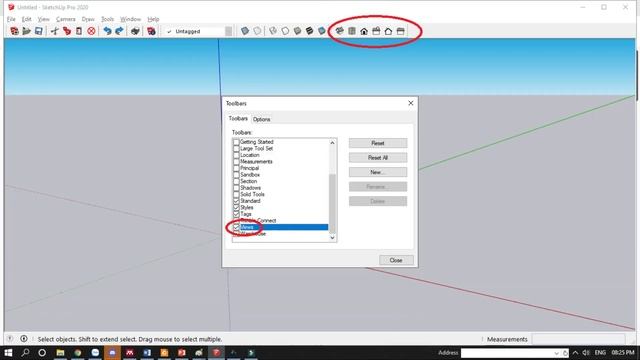Check the Principal toolbar checkbox

click(x=236, y=168)
